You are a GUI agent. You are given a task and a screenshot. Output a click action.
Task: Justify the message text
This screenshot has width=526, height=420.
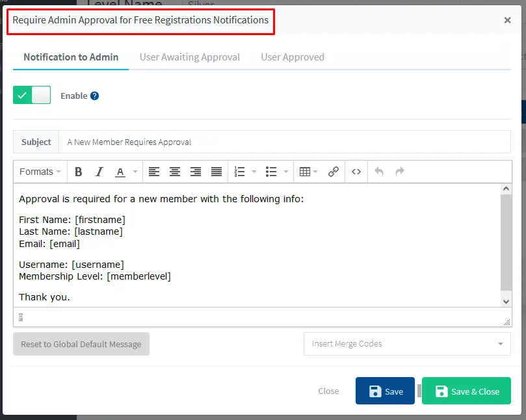point(217,172)
